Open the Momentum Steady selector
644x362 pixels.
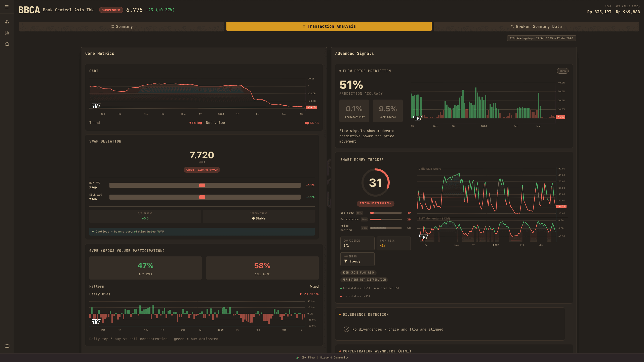(357, 259)
